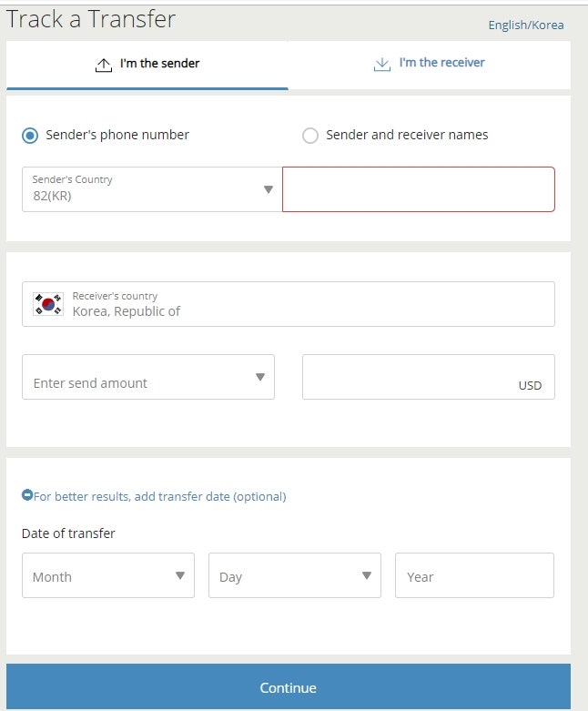Switch to I'm the receiver tab
Viewport: 588px width, 711px height.
(430, 65)
